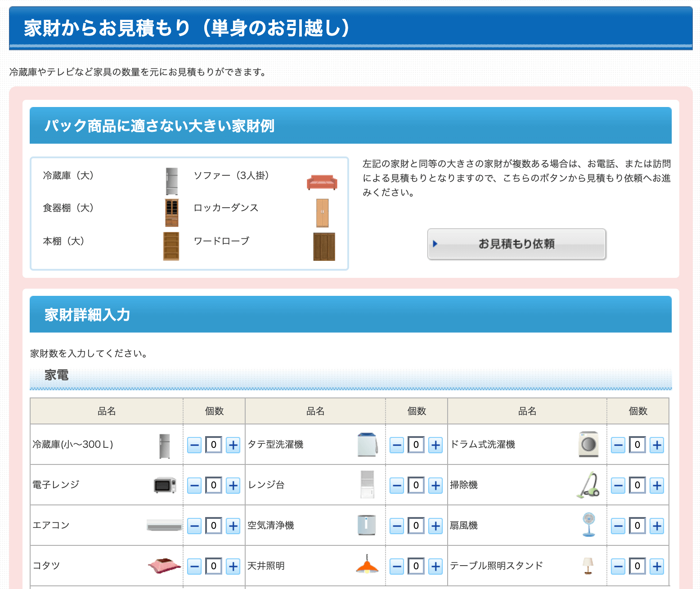Screen dimensions: 700x589
Task: Click the ロッカーダンス label
Action: (226, 208)
